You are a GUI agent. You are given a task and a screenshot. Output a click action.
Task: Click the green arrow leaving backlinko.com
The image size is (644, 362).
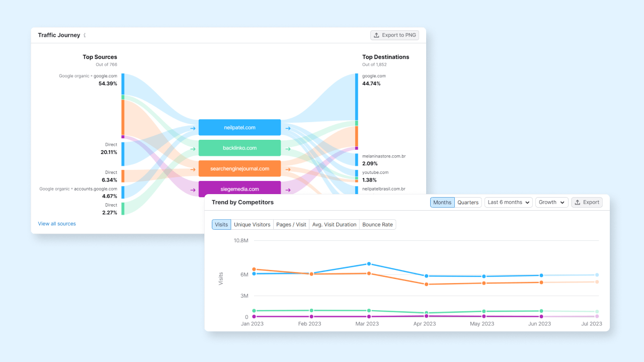[x=288, y=149]
